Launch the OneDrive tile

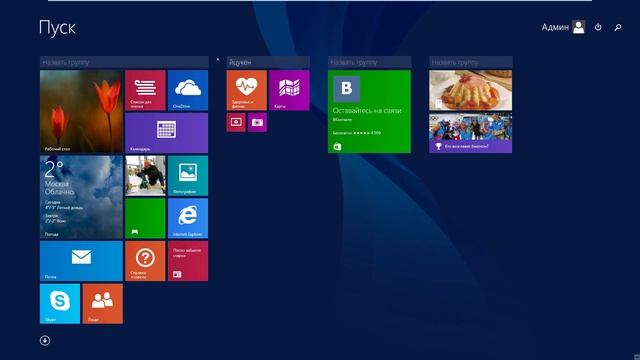tap(188, 90)
